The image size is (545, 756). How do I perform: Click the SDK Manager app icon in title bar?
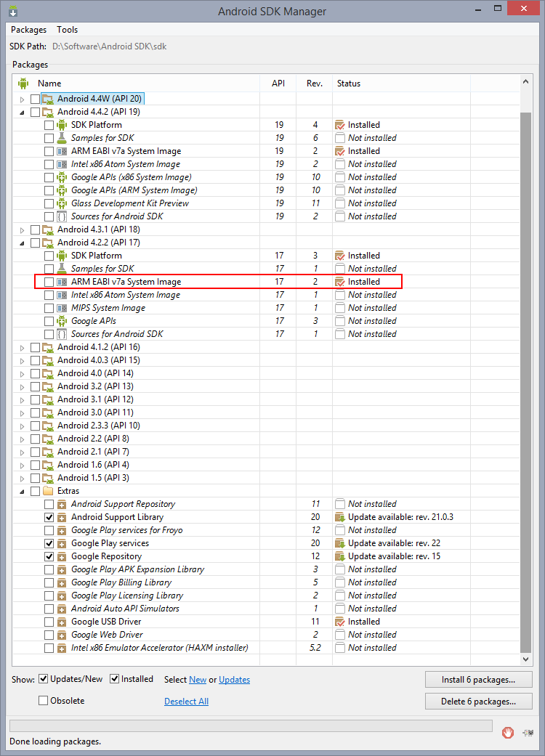click(x=12, y=11)
